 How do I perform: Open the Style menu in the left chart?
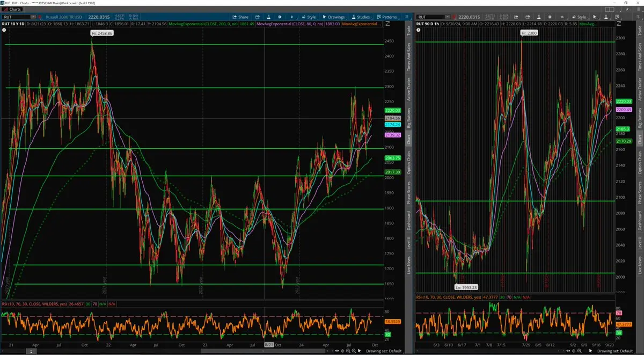pos(311,17)
